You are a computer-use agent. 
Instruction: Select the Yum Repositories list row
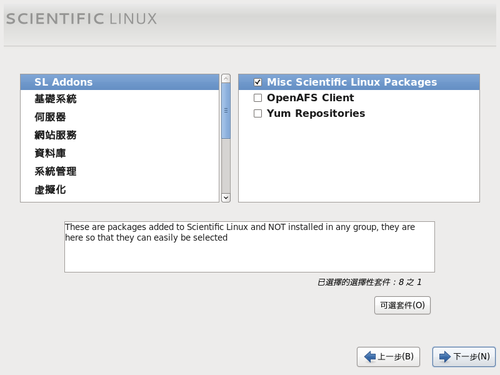(x=359, y=113)
